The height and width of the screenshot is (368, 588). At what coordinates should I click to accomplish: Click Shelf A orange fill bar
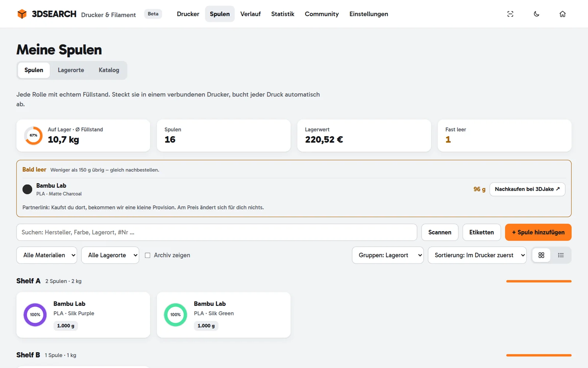point(539,281)
